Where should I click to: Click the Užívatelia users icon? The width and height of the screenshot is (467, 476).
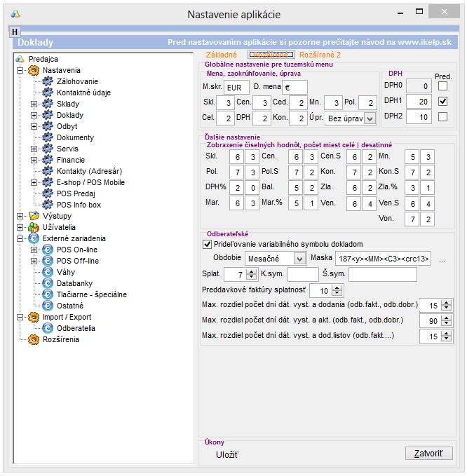tap(32, 227)
